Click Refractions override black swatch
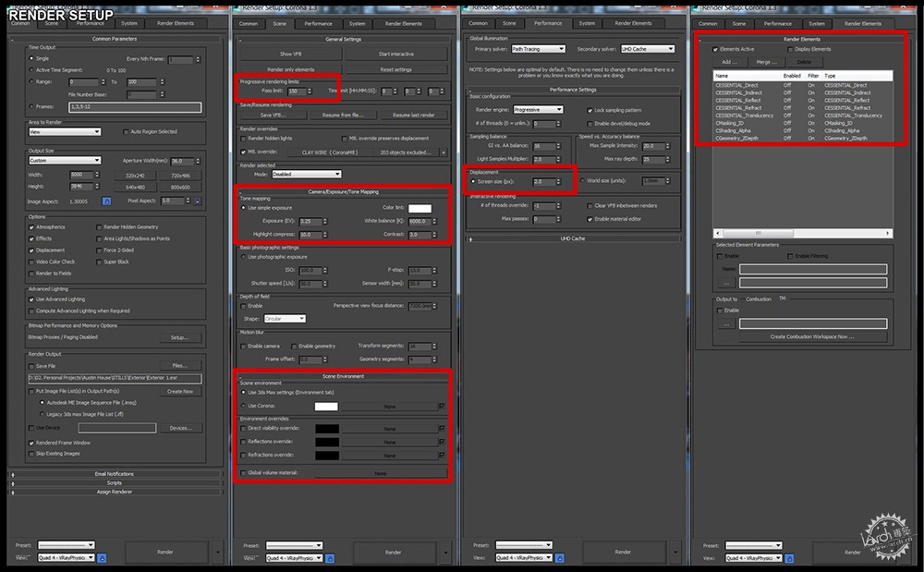 coord(327,456)
